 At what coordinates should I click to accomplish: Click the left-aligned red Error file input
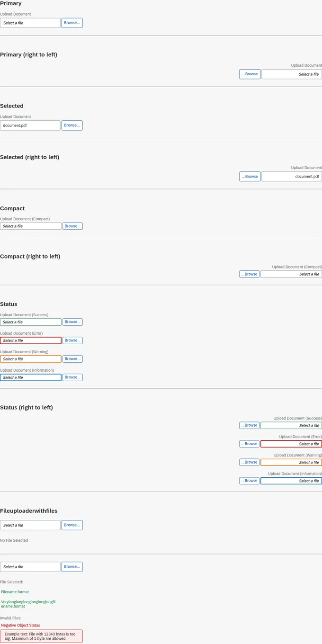coord(31,340)
